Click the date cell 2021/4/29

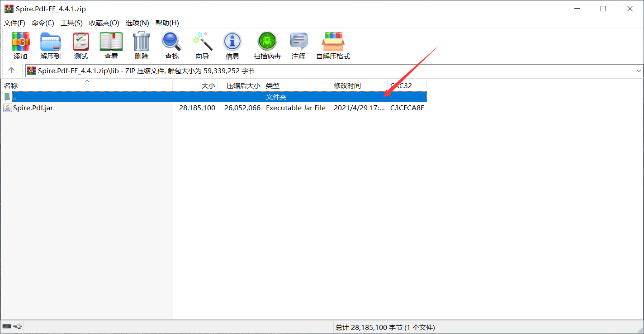[x=359, y=108]
